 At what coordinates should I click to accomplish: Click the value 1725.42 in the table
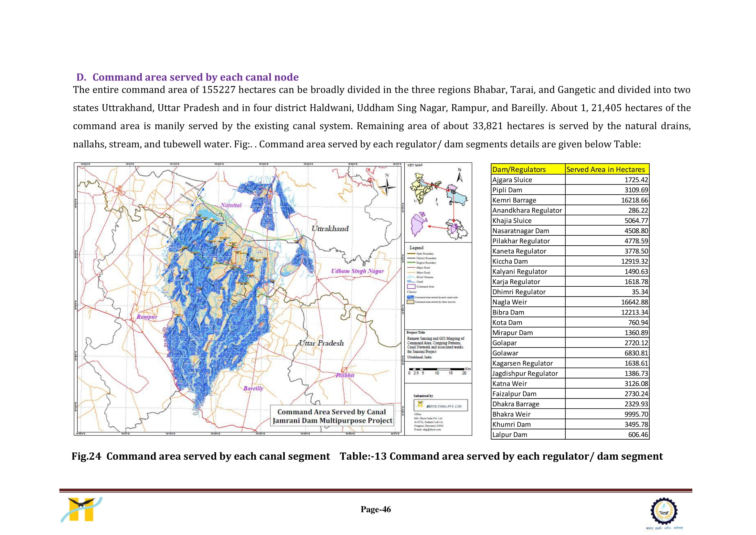636,180
